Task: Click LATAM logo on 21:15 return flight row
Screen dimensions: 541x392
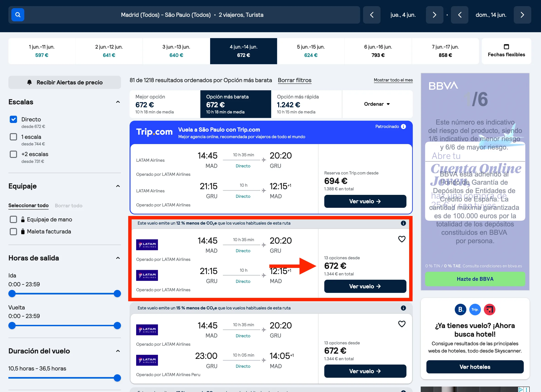Action: click(147, 275)
